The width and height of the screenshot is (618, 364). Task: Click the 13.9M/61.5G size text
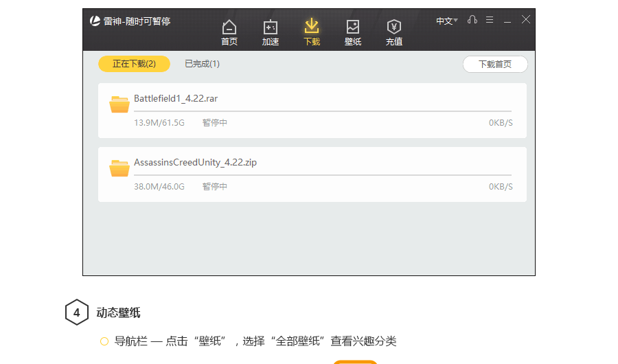(x=159, y=123)
